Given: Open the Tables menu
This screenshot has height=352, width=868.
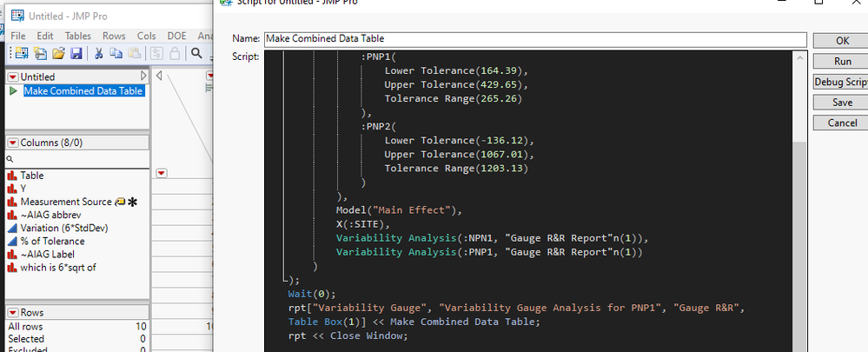Looking at the screenshot, I should pos(77,36).
